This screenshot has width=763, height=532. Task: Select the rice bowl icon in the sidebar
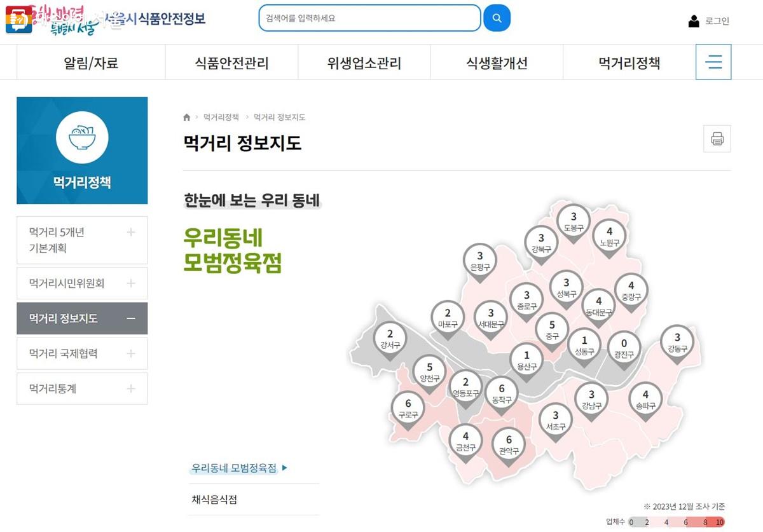click(x=82, y=137)
